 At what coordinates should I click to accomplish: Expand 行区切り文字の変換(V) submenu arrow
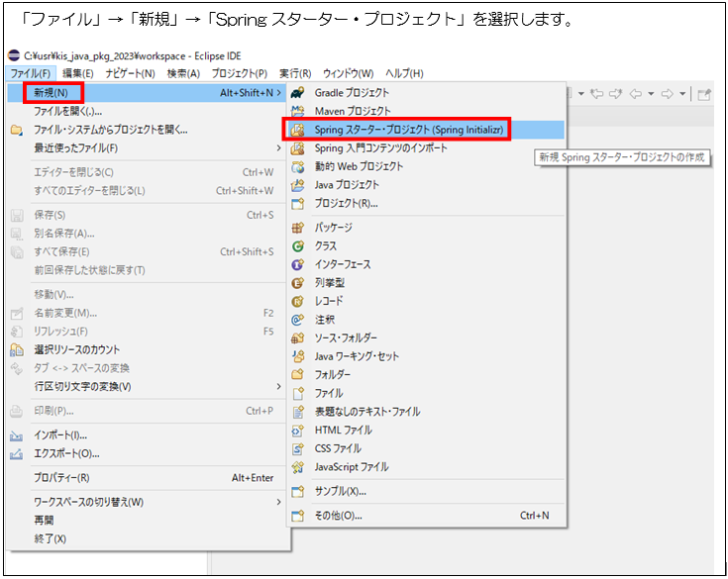(x=278, y=386)
